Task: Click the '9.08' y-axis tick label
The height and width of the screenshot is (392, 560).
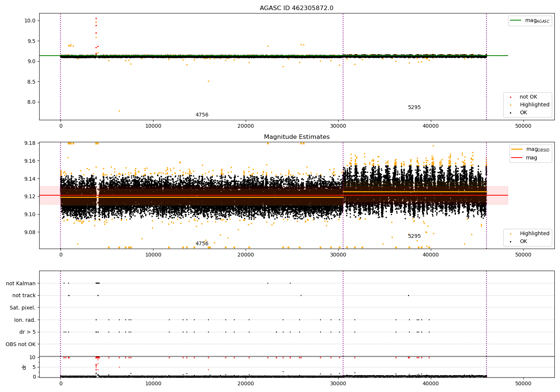Action: 30,232
